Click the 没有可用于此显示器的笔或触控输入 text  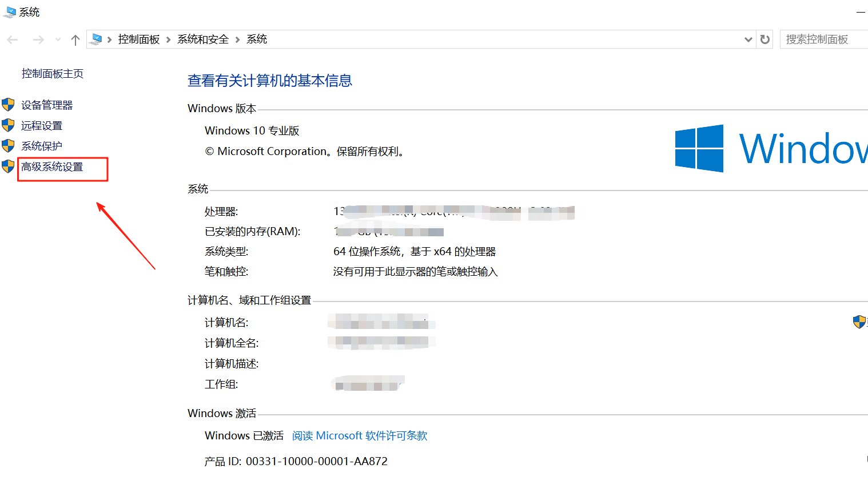point(416,271)
